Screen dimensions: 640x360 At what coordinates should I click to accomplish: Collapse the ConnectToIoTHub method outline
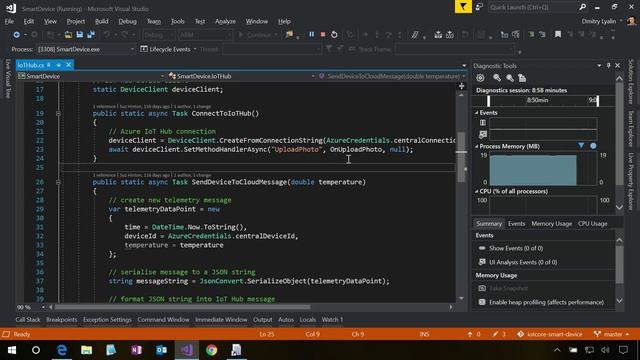pyautogui.click(x=58, y=113)
